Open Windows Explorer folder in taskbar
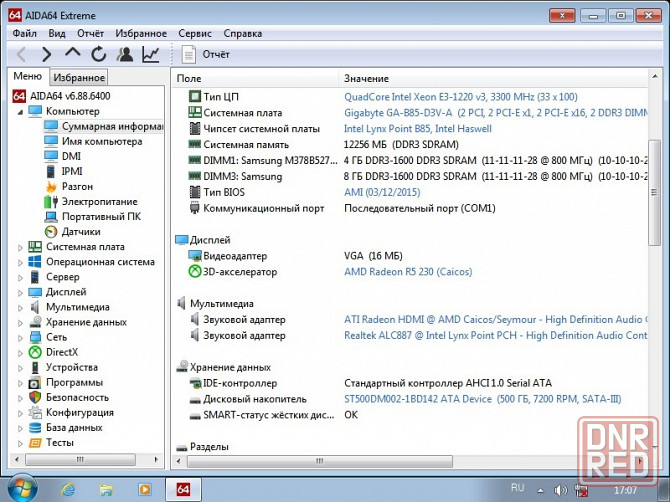 pos(106,489)
